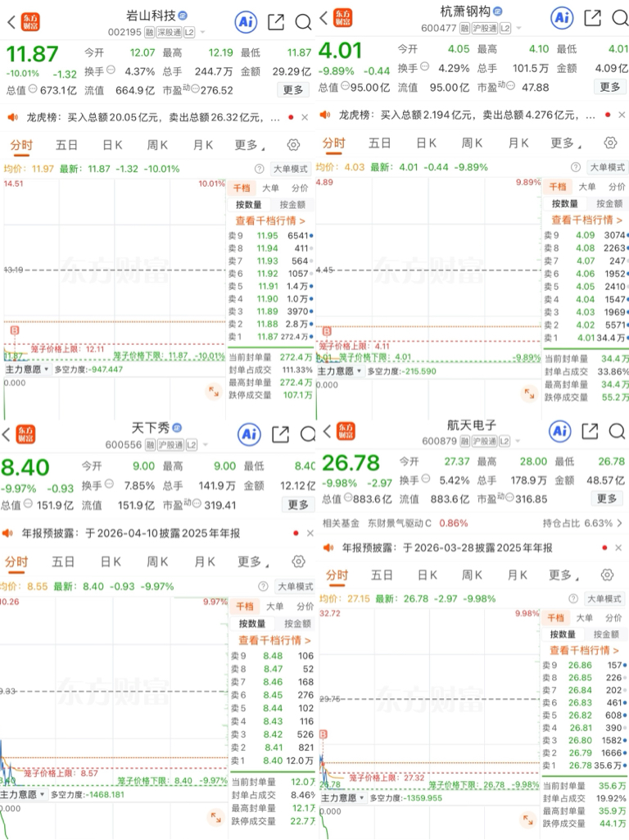Screen dimensions: 629x840
Task: Open chart settings gear in 岩山科技 panel
Action: pyautogui.click(x=293, y=144)
